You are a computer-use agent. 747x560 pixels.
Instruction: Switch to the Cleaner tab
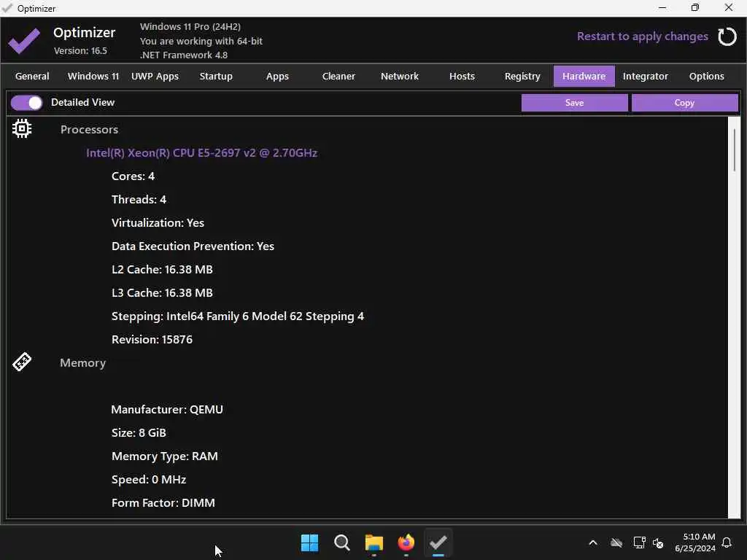pyautogui.click(x=338, y=76)
